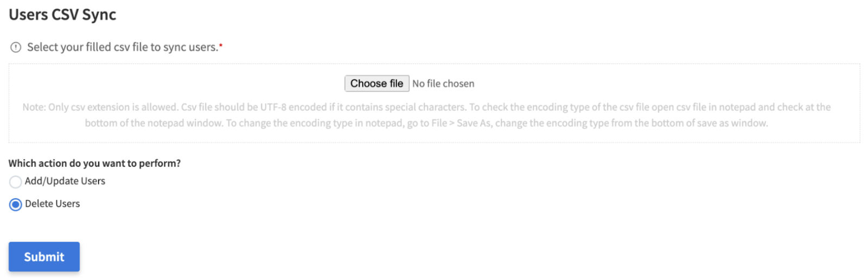Click the "UTF-8 encoded" text in the note
The width and height of the screenshot is (868, 278).
point(293,108)
